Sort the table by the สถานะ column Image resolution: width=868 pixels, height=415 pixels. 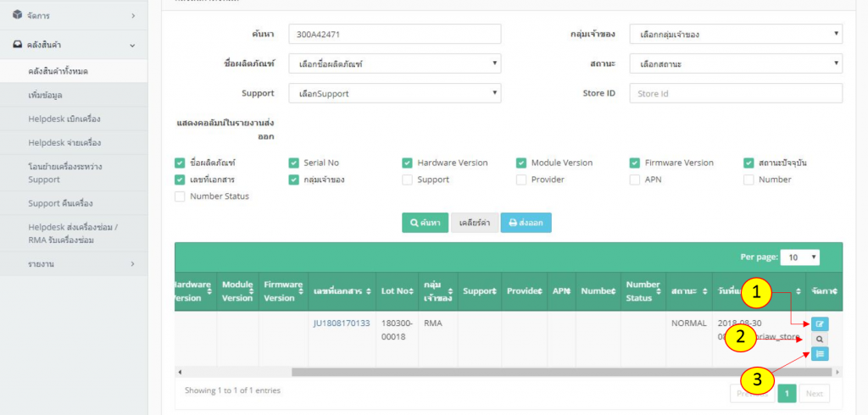pyautogui.click(x=688, y=291)
